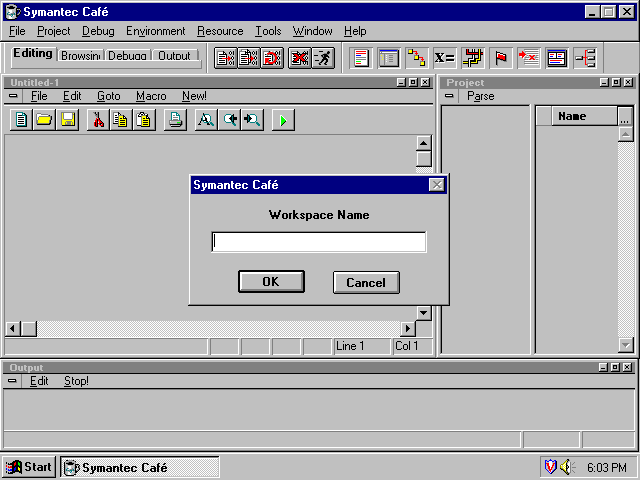This screenshot has width=640, height=480.
Task: Click the red arrow-and-X error list icon
Action: [x=529, y=58]
